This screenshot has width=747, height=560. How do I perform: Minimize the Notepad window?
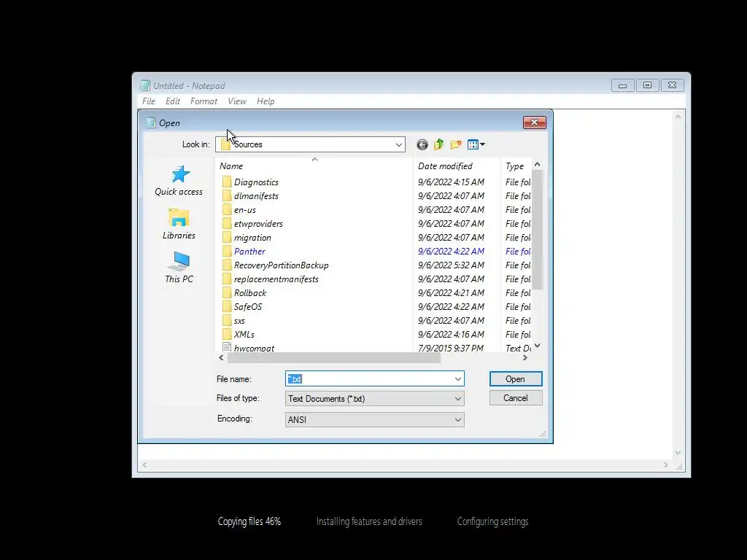622,85
